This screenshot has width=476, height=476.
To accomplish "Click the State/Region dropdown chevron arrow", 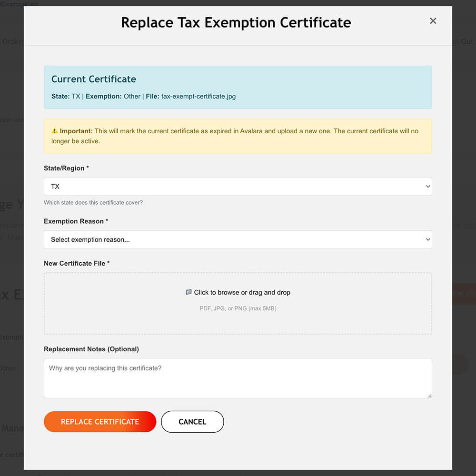I will pyautogui.click(x=427, y=186).
